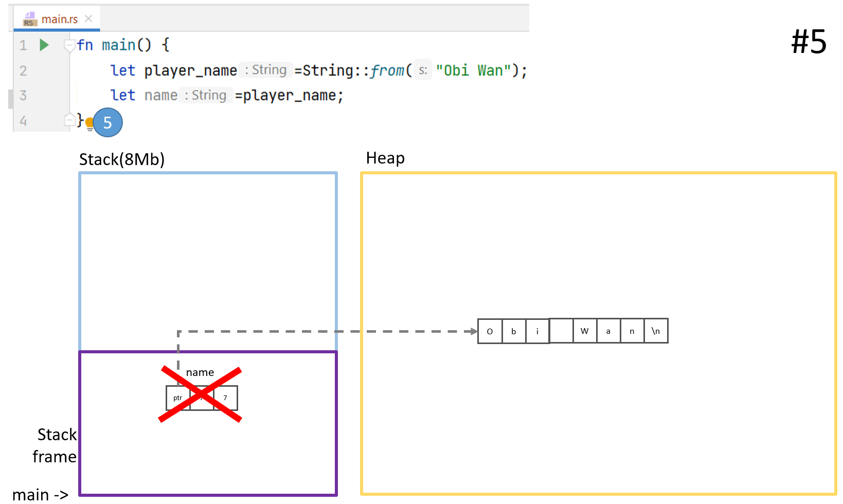Image resolution: width=843 pixels, height=504 pixels.
Task: Click the blue circle numbered 5
Action: (x=108, y=122)
